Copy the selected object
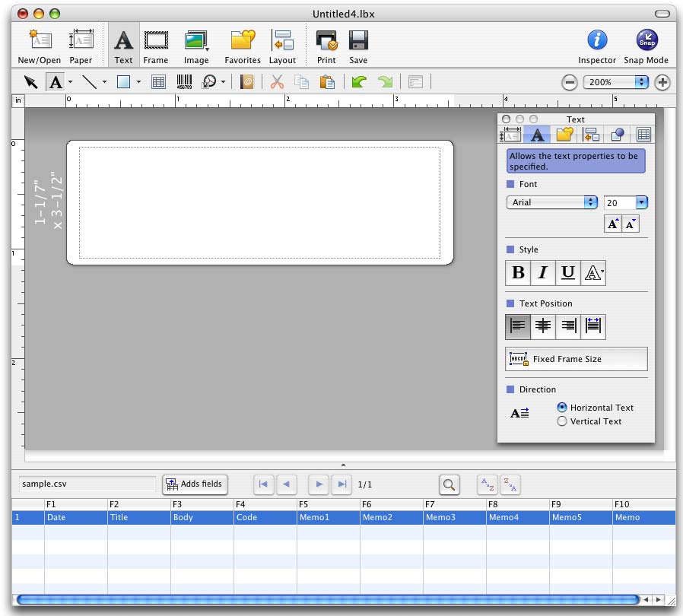The height and width of the screenshot is (616, 683). tap(301, 82)
